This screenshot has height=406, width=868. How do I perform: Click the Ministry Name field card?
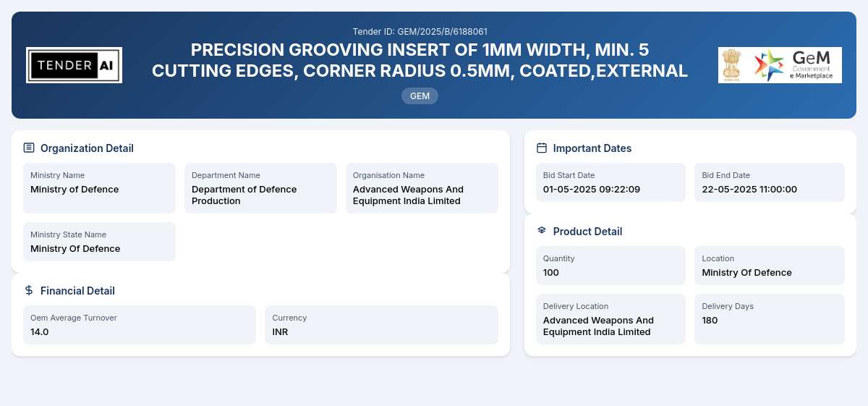tap(99, 188)
